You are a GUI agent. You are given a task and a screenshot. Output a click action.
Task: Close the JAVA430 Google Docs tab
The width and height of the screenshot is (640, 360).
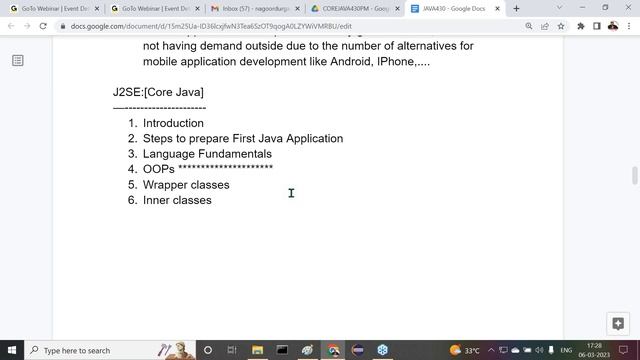tap(498, 8)
